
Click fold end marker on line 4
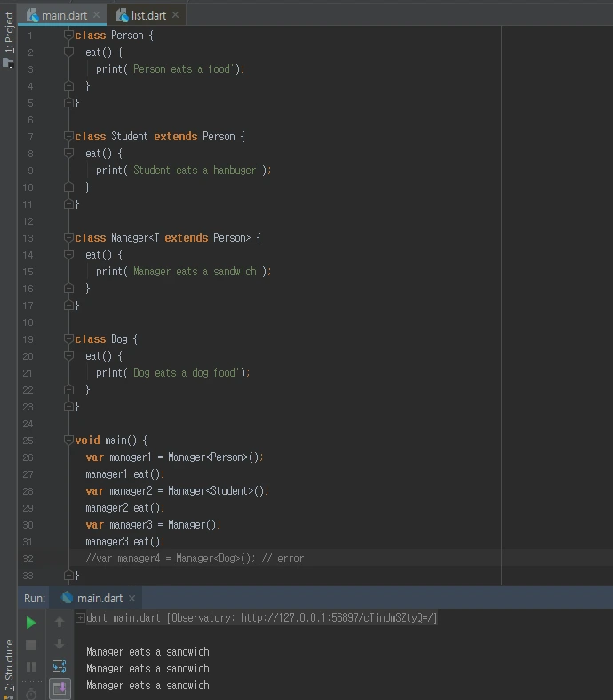click(68, 85)
